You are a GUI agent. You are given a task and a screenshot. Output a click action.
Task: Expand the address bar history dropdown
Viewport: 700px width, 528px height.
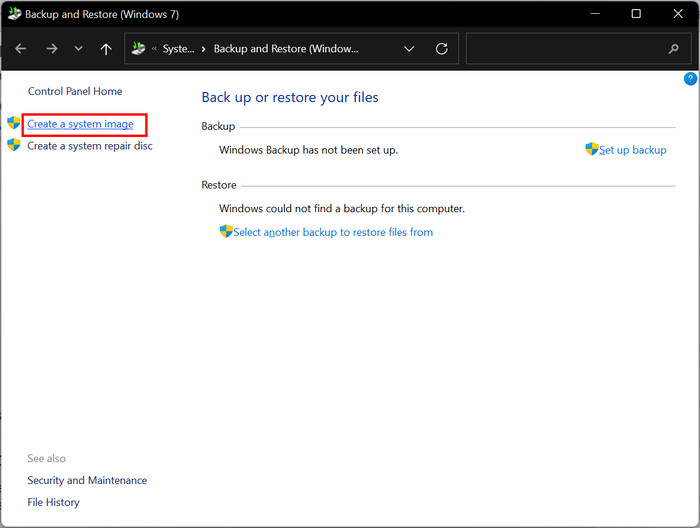click(409, 49)
